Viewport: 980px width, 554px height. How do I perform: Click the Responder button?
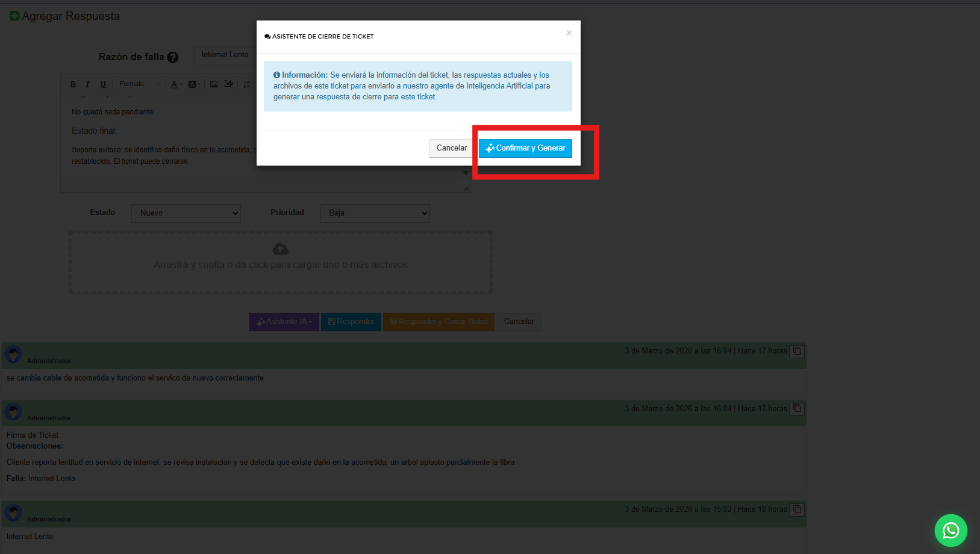[351, 322]
